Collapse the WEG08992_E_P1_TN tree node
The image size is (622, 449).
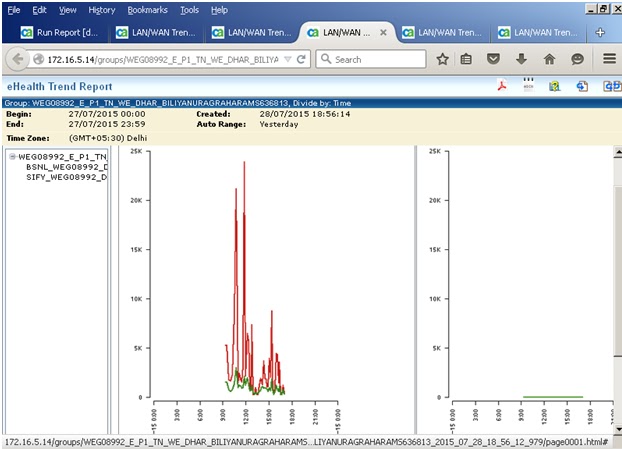[x=12, y=157]
